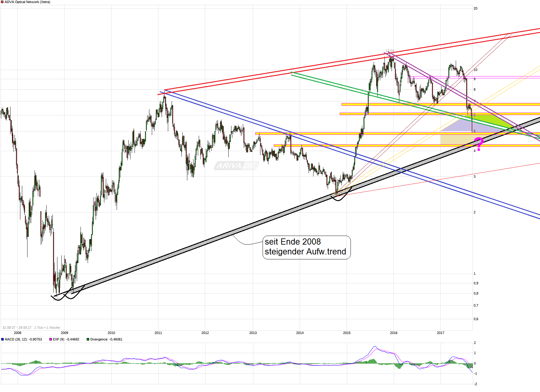Image resolution: width=540 pixels, height=392 pixels.
Task: Click the 10 price axis label
Action: pyautogui.click(x=476, y=70)
